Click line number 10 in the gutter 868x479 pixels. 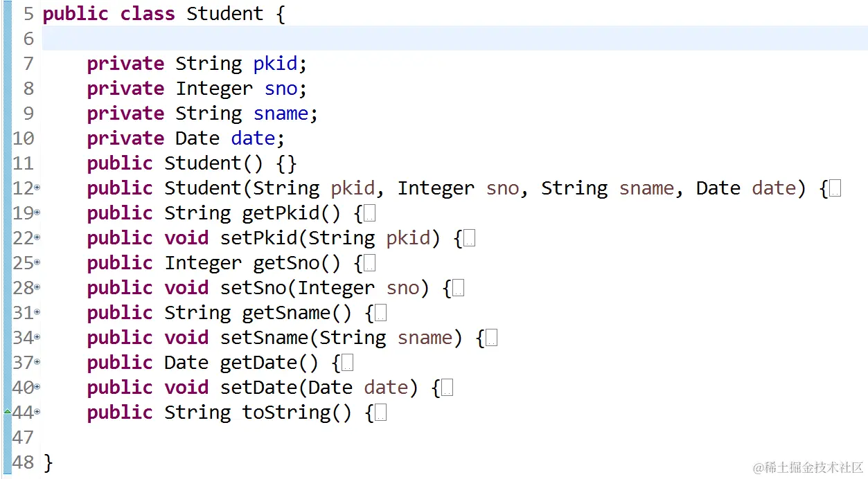(x=23, y=138)
